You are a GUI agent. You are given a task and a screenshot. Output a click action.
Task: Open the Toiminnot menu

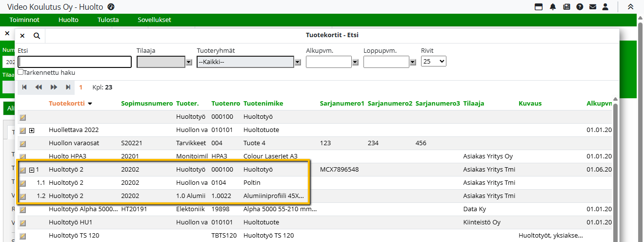(x=24, y=20)
